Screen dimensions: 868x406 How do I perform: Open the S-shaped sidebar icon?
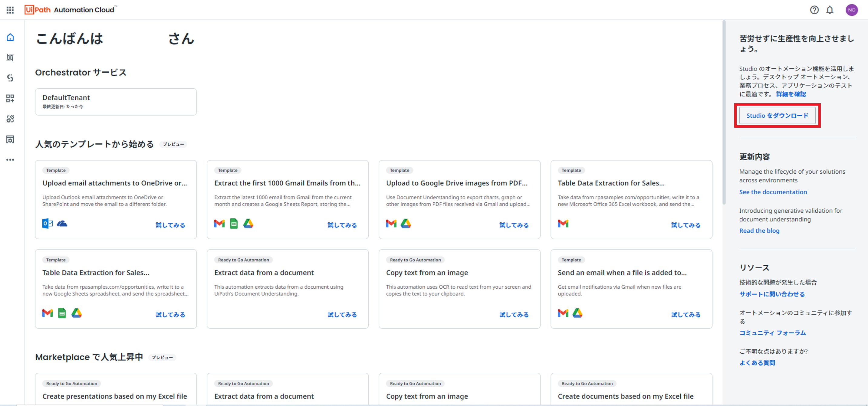11,78
